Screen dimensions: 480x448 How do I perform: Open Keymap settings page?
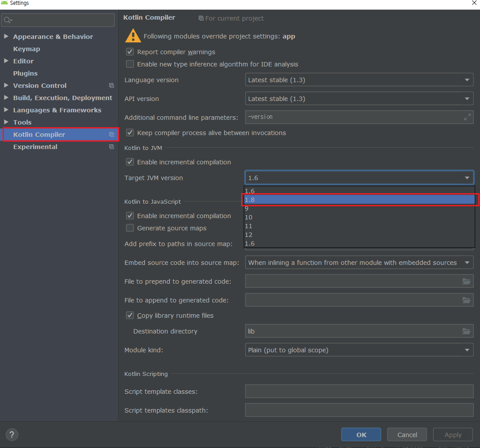[x=27, y=49]
